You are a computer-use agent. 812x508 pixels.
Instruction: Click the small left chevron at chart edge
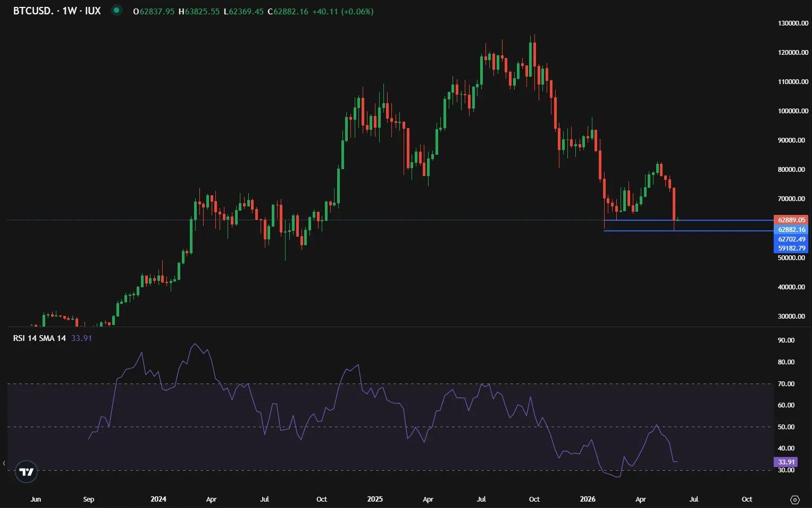tap(4, 463)
